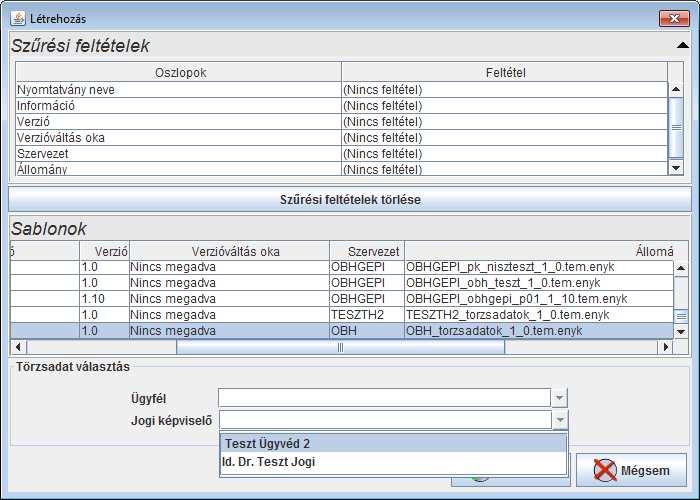
Task: Sort by Verzióváltás oka header in Sablonok
Action: click(x=229, y=251)
